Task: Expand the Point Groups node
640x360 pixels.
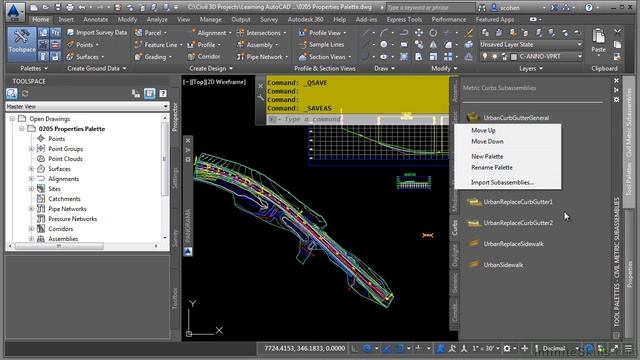Action: coord(31,149)
